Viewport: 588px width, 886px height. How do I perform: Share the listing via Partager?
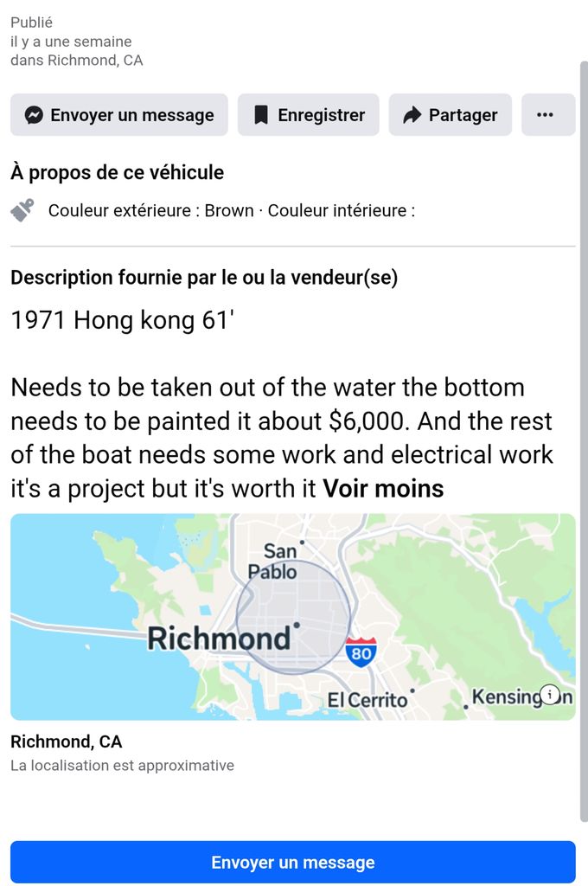coord(451,115)
